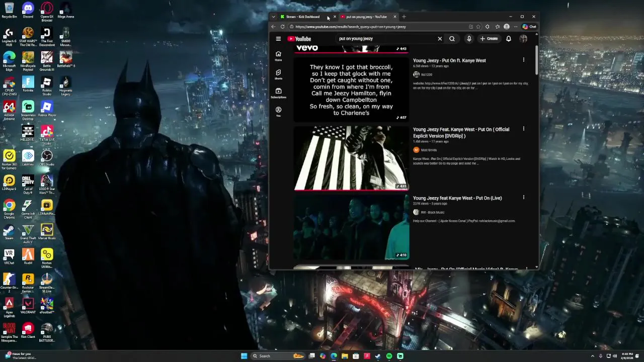644x362 pixels.
Task: Switch to put on young jeezy YouTube tab
Action: pos(366,17)
